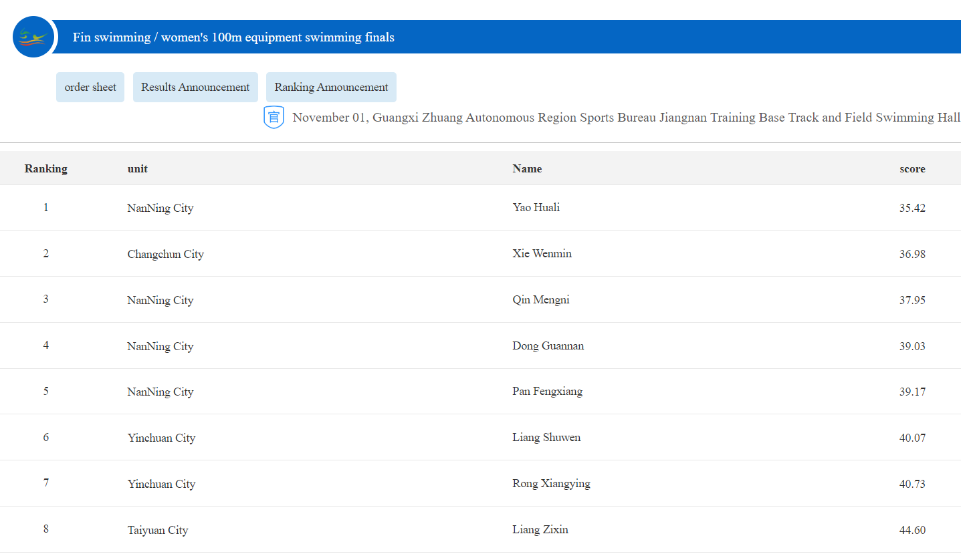Click the event title in the blue banner

point(233,37)
